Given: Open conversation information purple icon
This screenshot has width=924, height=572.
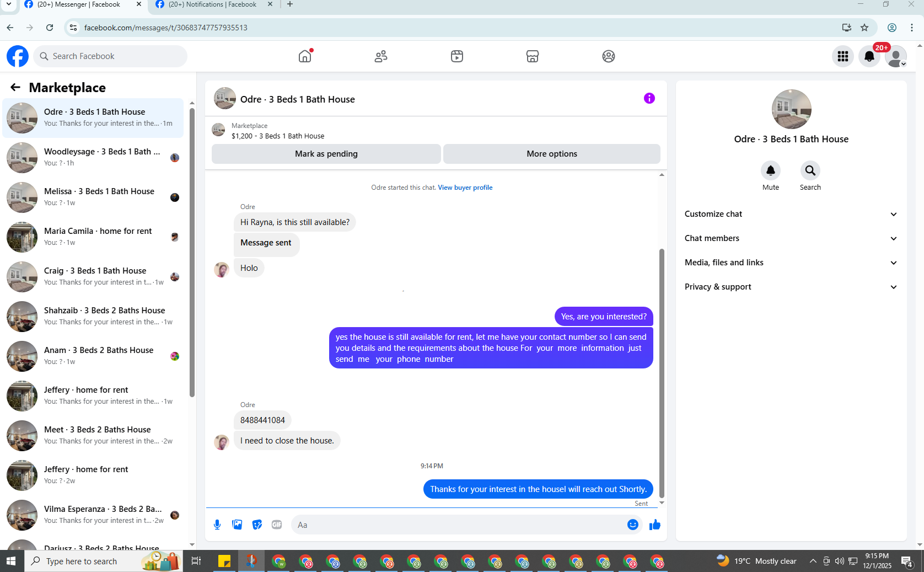Looking at the screenshot, I should coord(649,98).
